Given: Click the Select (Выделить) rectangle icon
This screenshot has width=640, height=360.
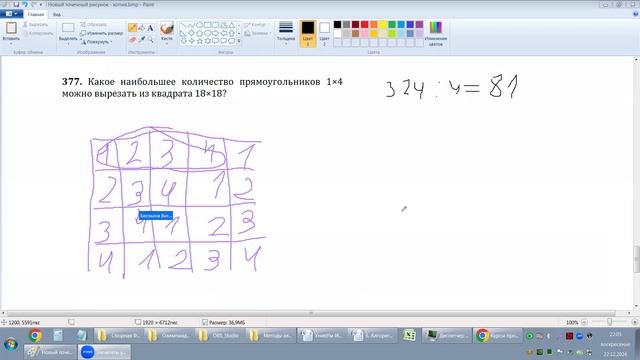Looking at the screenshot, I should [68, 28].
